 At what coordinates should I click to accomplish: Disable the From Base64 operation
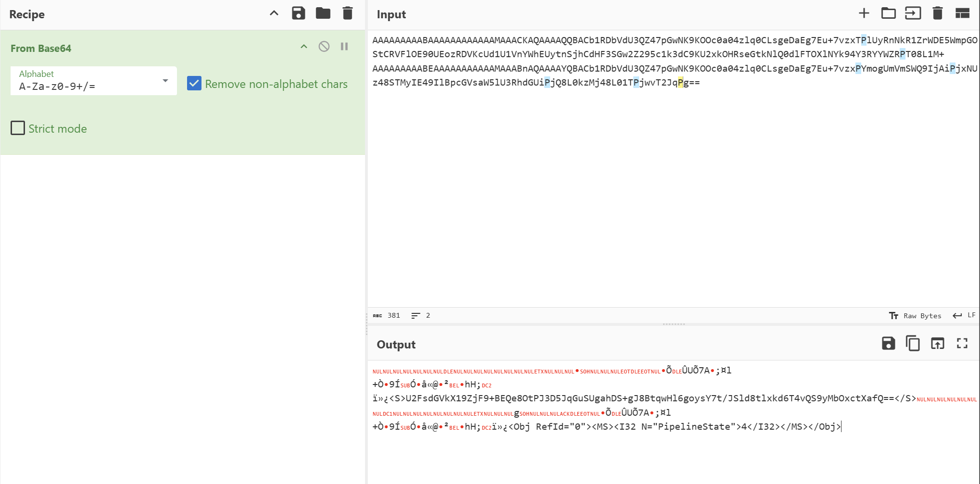[324, 47]
